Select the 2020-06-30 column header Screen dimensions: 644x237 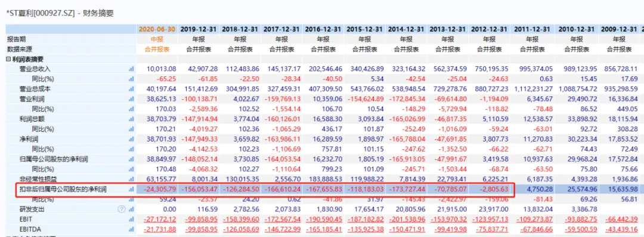point(157,29)
